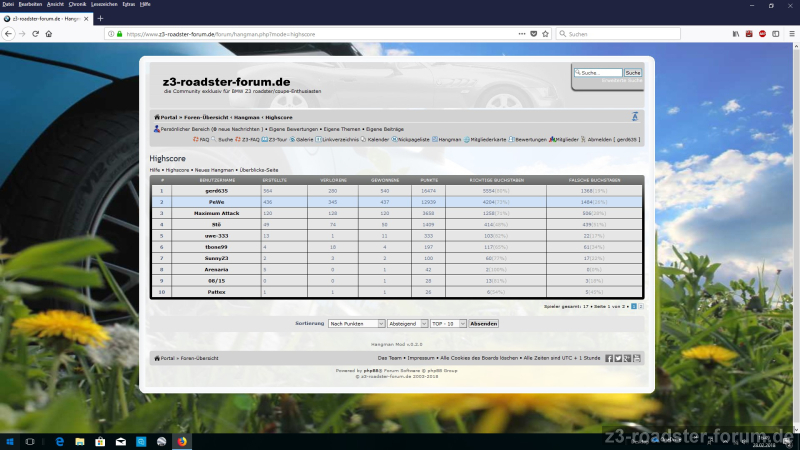The image size is (800, 450).
Task: Click the Twitter icon in the footer
Action: 618,358
